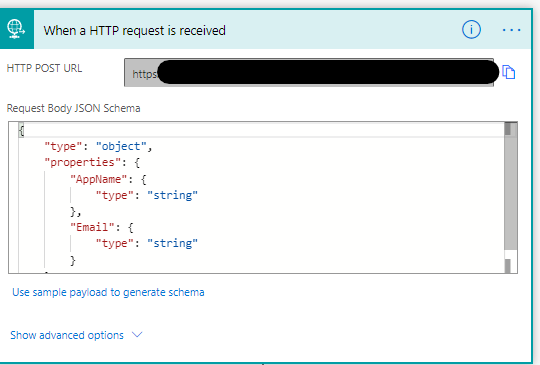Click the "string" value under Email
540x365 pixels.
tap(172, 243)
